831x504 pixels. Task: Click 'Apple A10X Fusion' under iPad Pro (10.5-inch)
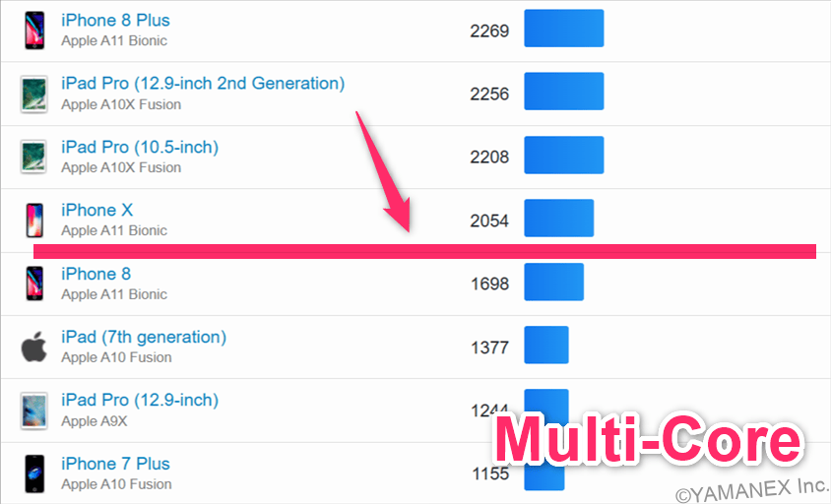pos(121,167)
